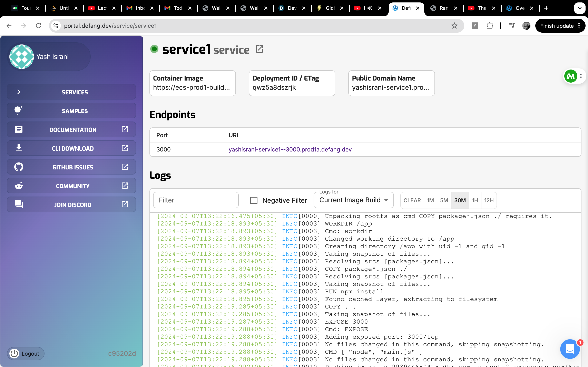Click the Samples lightbulb icon
This screenshot has height=367, width=588.
pos(19,111)
